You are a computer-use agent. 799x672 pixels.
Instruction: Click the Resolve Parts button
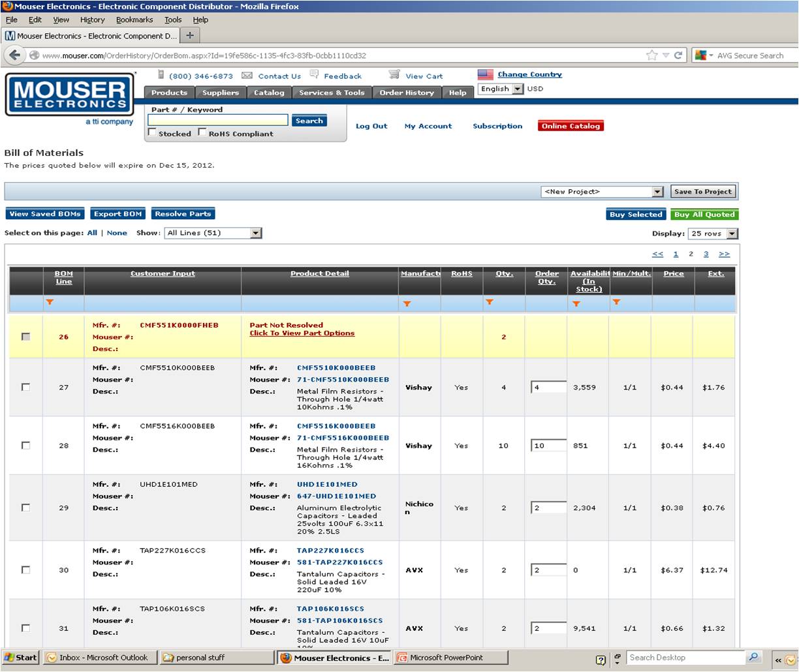(x=183, y=214)
